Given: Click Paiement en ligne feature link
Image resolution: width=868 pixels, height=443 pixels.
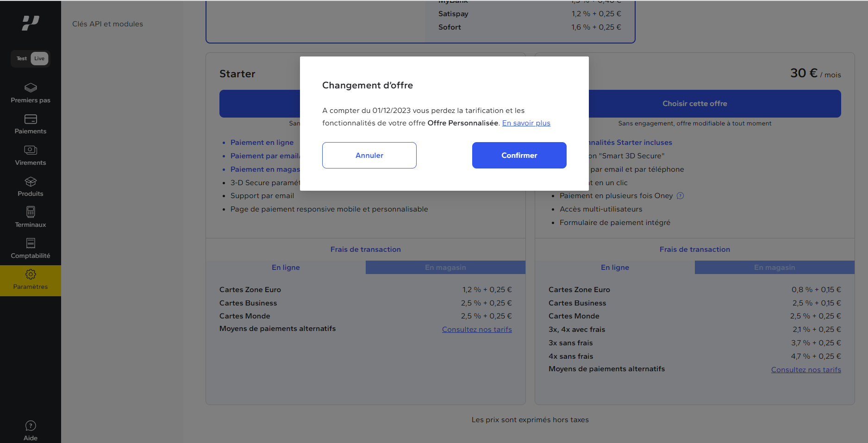Looking at the screenshot, I should click(x=262, y=143).
